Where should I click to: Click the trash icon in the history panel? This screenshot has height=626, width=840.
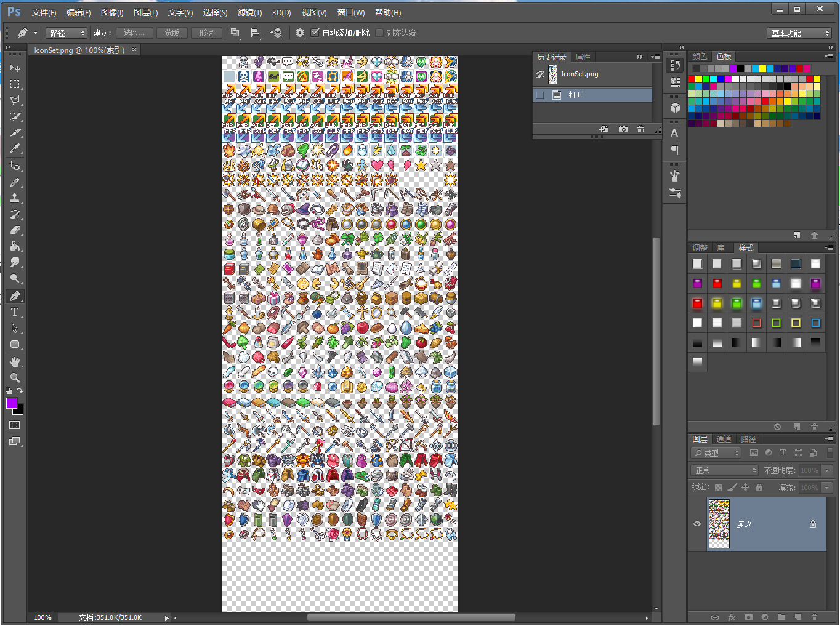pos(640,129)
